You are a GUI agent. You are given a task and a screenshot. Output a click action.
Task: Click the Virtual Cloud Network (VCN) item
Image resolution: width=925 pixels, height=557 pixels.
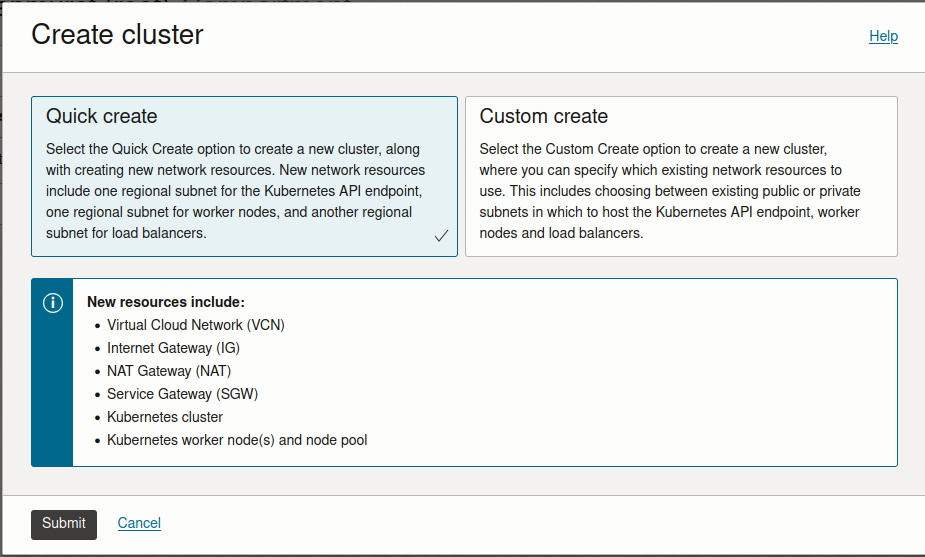point(196,325)
